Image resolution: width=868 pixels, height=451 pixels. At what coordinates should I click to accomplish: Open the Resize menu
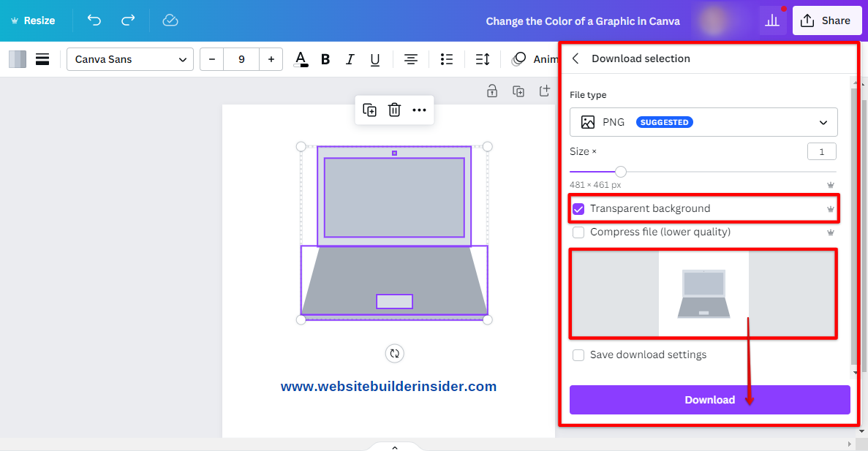click(33, 20)
